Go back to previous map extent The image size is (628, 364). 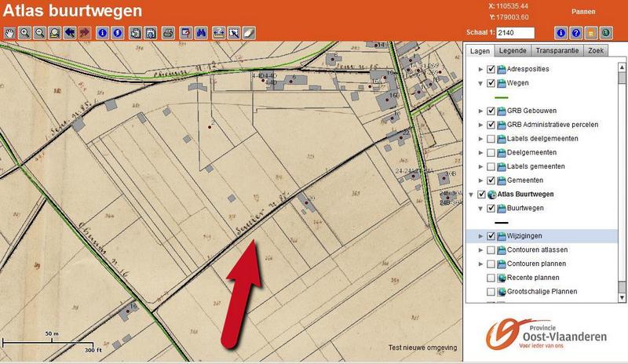69,33
